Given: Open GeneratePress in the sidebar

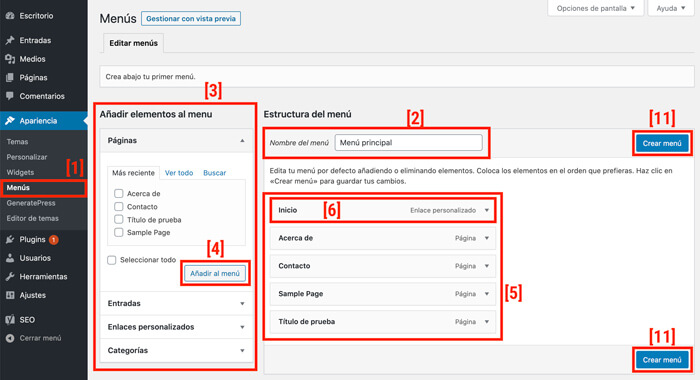Looking at the screenshot, I should 31,203.
